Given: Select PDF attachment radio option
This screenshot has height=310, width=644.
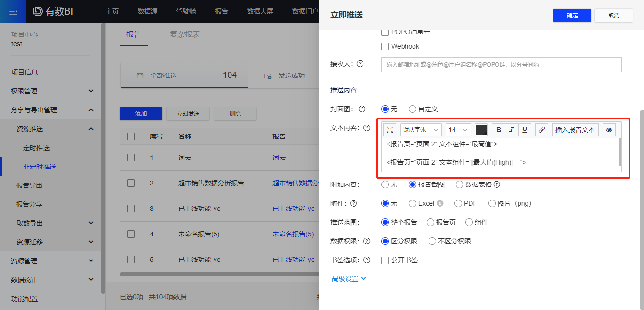Looking at the screenshot, I should point(458,203).
